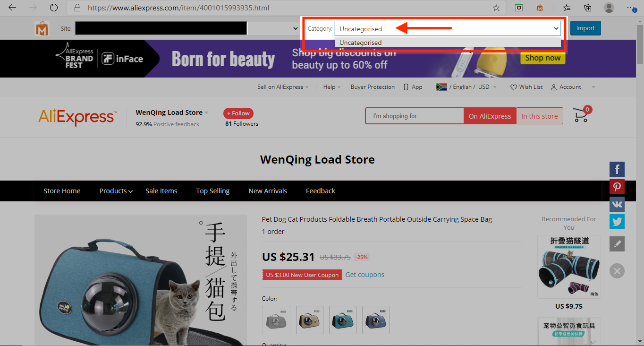Open the browser settings ellipsis menu
644x346 pixels.
[x=631, y=8]
